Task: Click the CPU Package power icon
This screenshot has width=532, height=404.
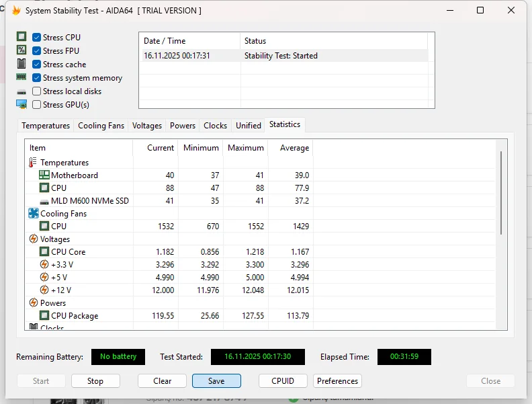Action: tap(44, 315)
